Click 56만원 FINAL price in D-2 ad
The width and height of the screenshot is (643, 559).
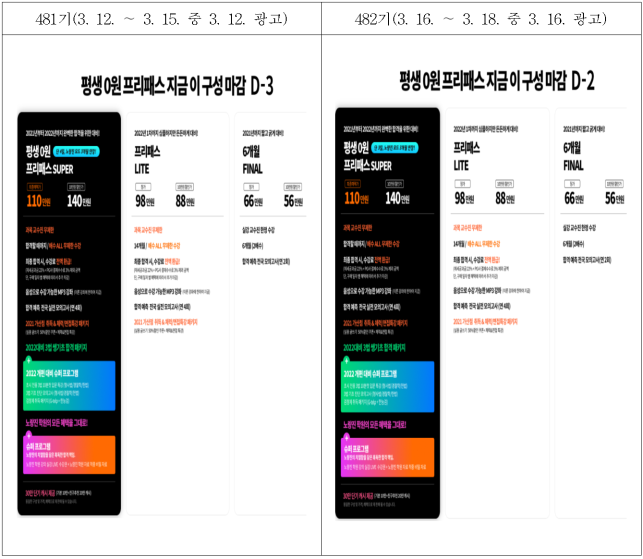(615, 199)
